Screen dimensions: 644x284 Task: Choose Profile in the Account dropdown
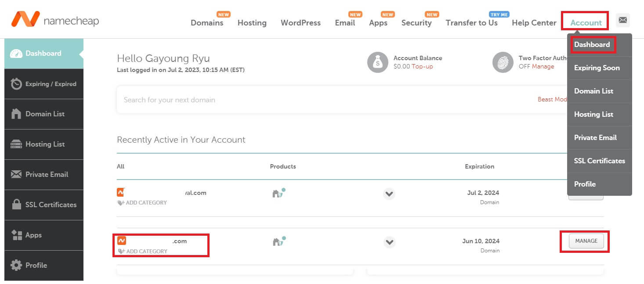[x=600, y=184]
